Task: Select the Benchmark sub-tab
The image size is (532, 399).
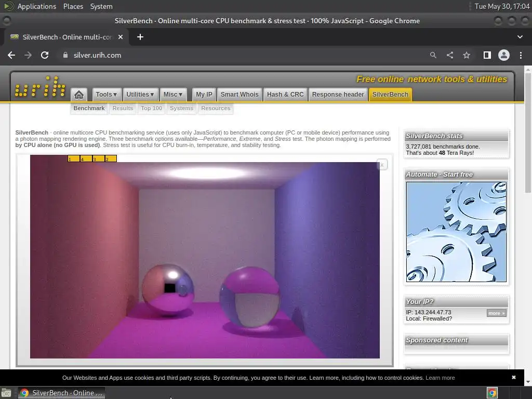Action: (89, 108)
